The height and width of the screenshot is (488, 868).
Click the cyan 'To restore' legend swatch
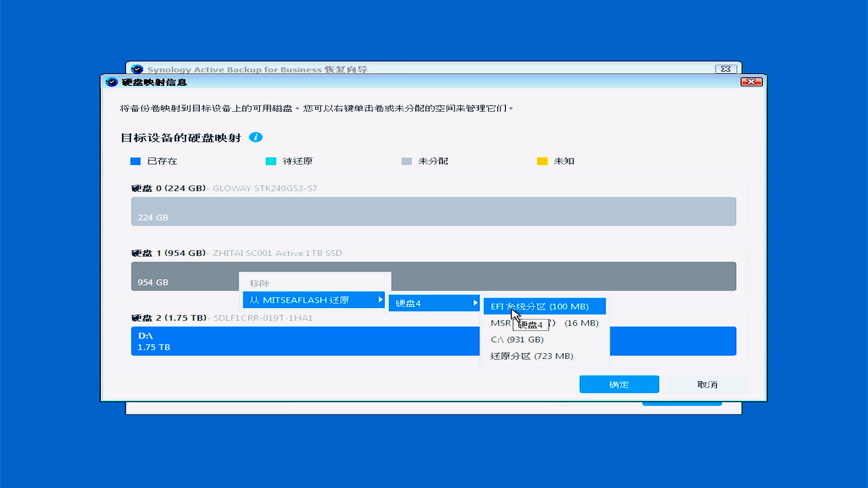pyautogui.click(x=271, y=161)
